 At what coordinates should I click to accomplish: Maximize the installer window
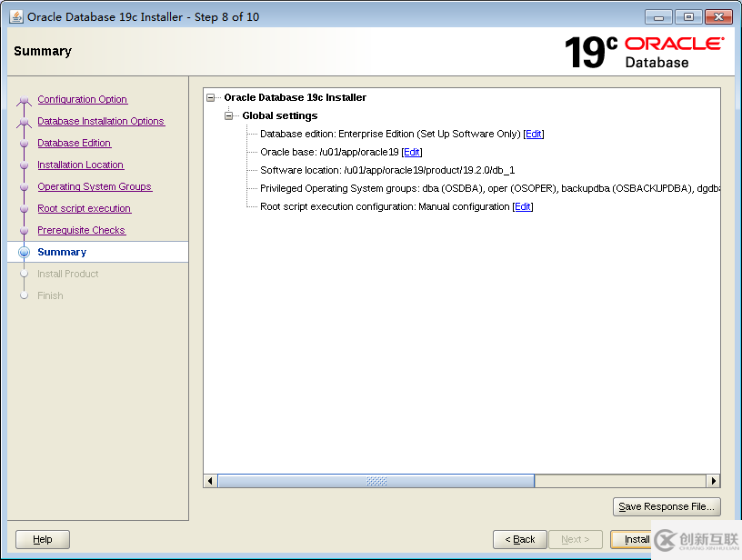coord(688,17)
